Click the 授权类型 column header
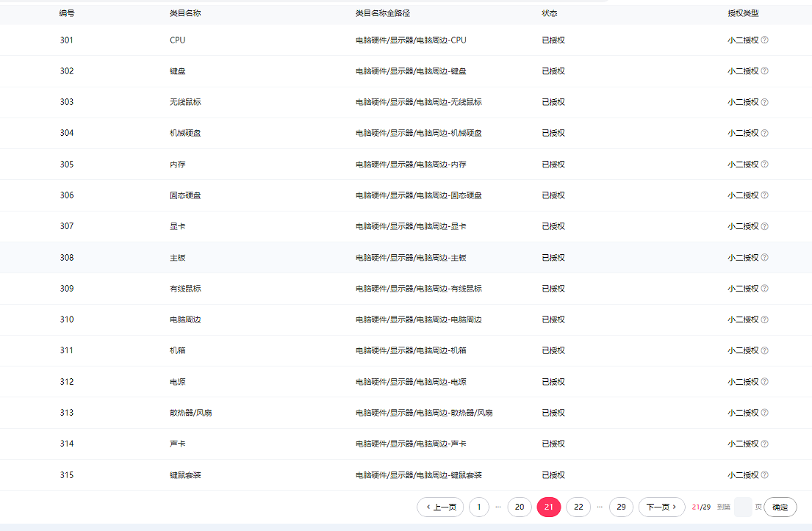The width and height of the screenshot is (812, 531). (743, 13)
